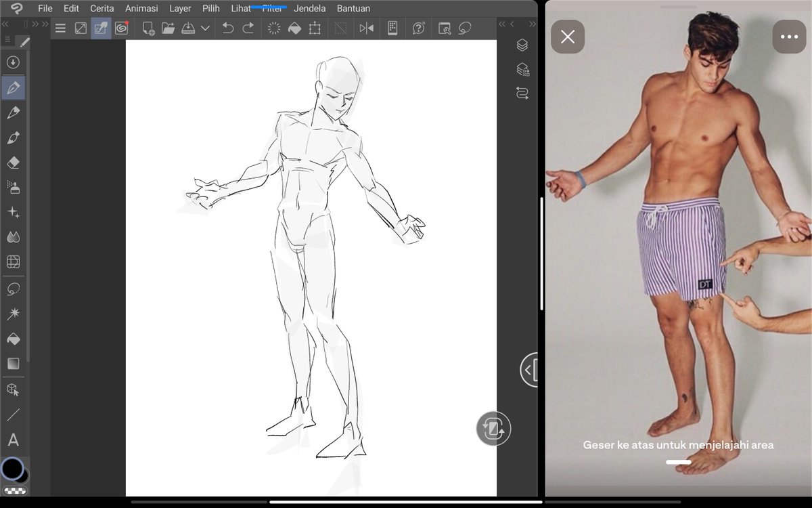Select the Fill bucket tool in palette

13,339
